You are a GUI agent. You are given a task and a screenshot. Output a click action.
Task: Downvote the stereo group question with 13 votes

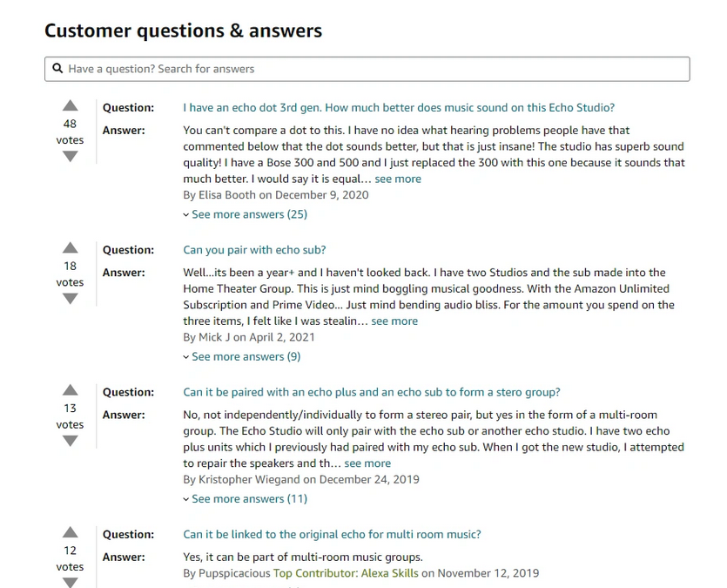coord(70,441)
